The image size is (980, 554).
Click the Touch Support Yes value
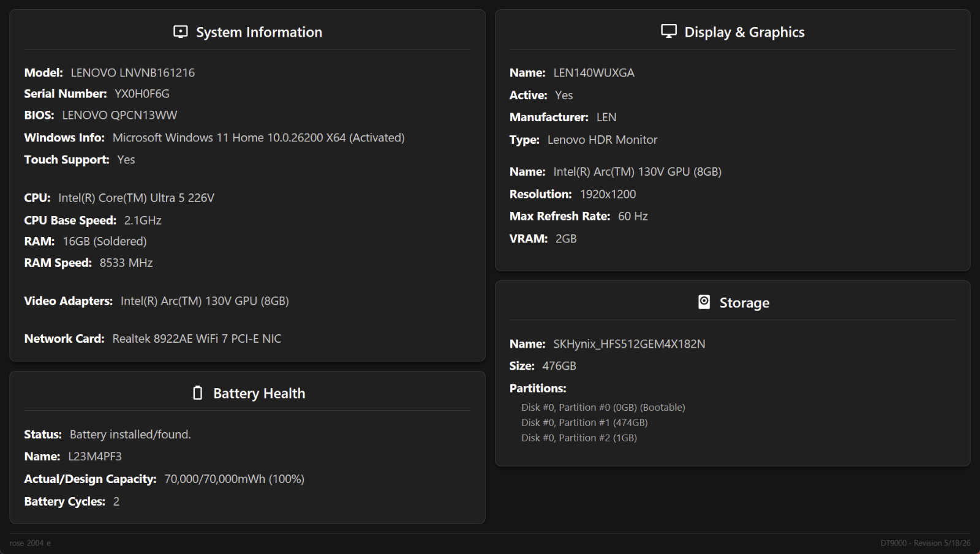pos(126,160)
